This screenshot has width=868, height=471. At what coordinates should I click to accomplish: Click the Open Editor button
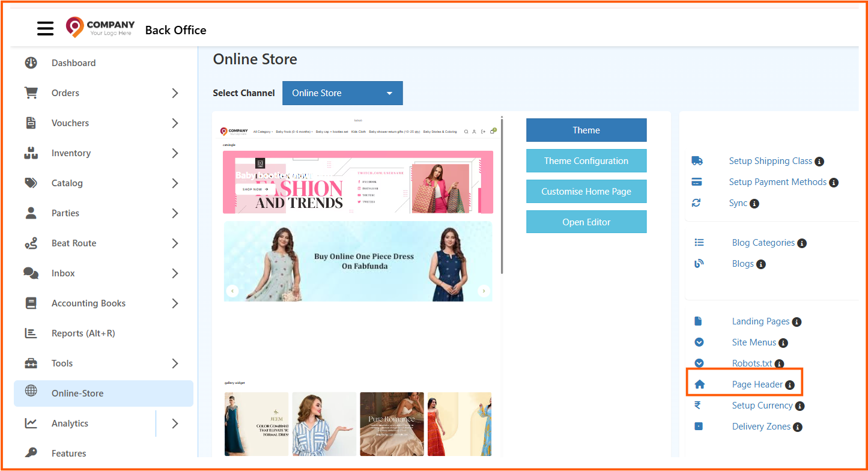[586, 221]
